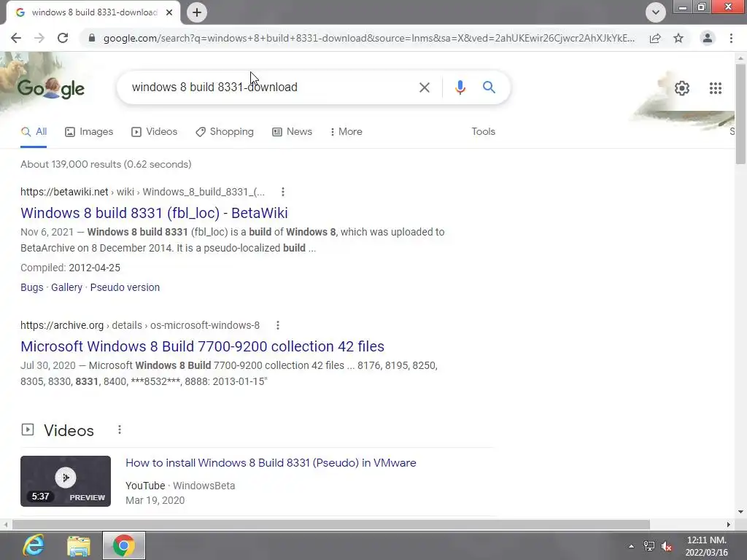The width and height of the screenshot is (747, 560).
Task: Go back using the browser back arrow
Action: [16, 38]
